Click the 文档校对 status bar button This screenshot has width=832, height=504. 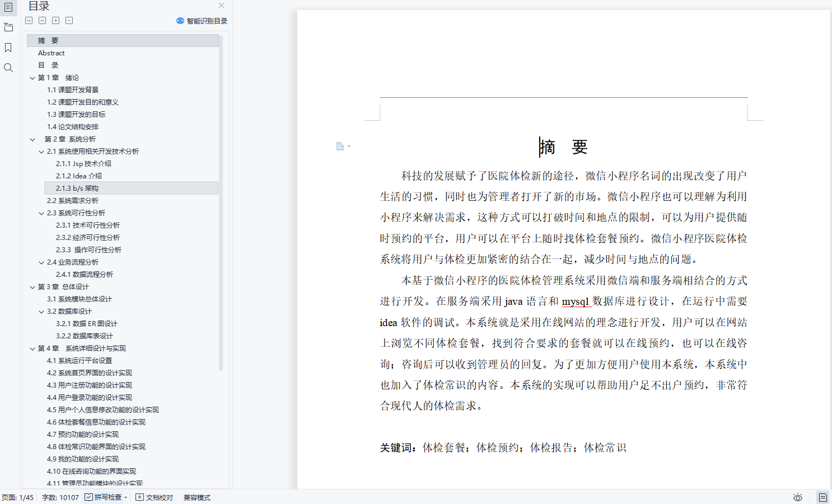pos(155,497)
